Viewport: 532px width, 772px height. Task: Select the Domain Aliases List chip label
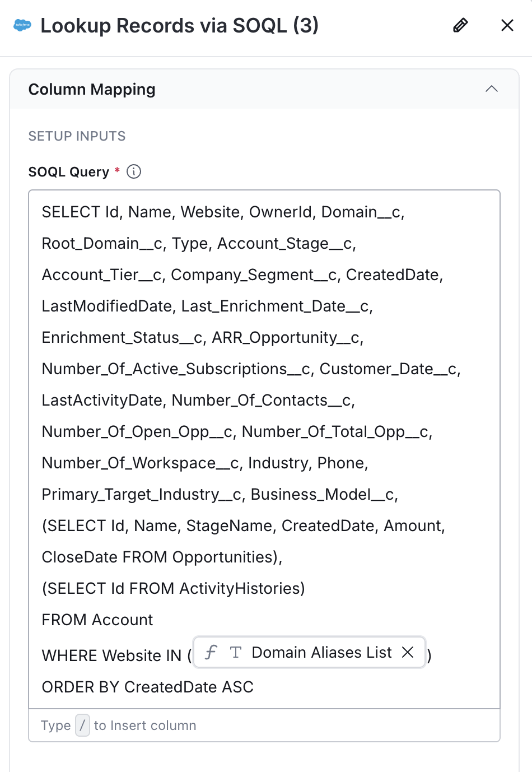pos(321,652)
